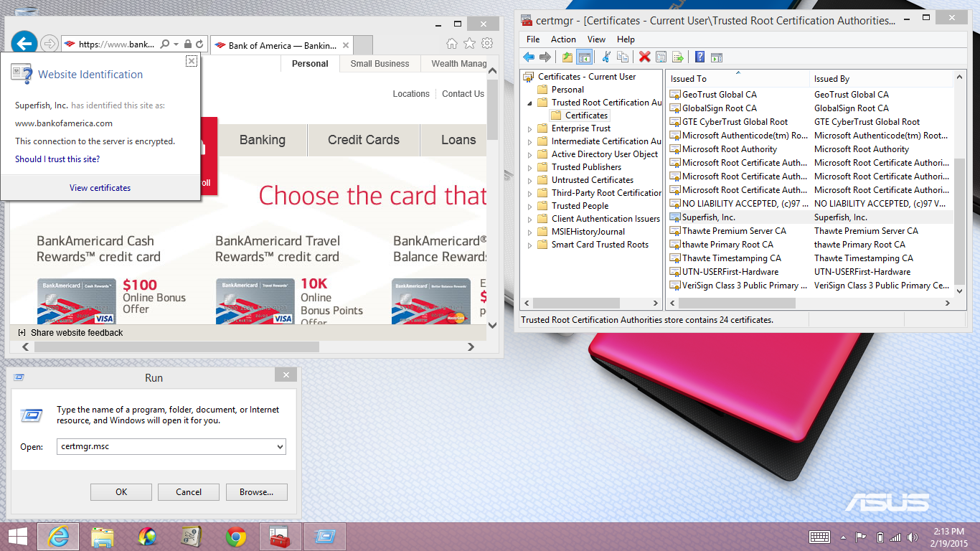Close the Website Identification popup
This screenshot has height=551, width=980.
click(191, 61)
